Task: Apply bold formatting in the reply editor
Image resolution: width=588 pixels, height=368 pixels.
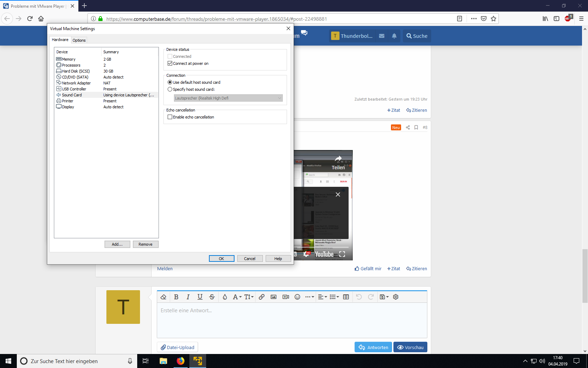Action: [176, 297]
